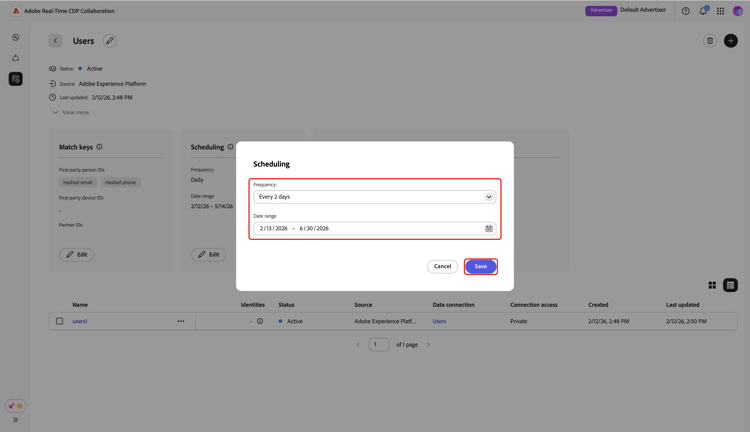Click the Save button in Scheduling dialog
This screenshot has width=750, height=432.
coord(481,266)
